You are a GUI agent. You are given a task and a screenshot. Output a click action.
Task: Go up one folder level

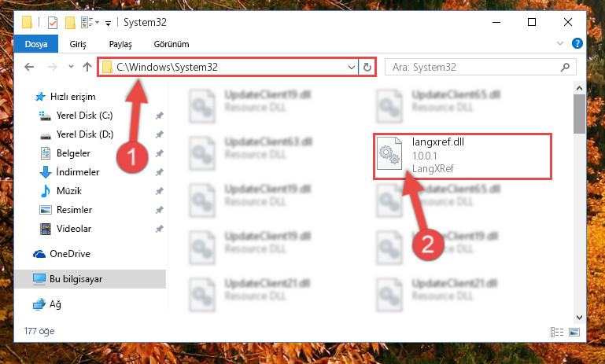click(87, 67)
